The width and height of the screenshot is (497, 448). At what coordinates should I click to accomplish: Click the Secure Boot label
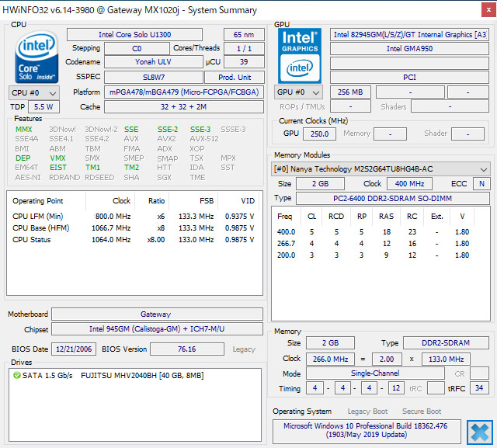pos(422,412)
